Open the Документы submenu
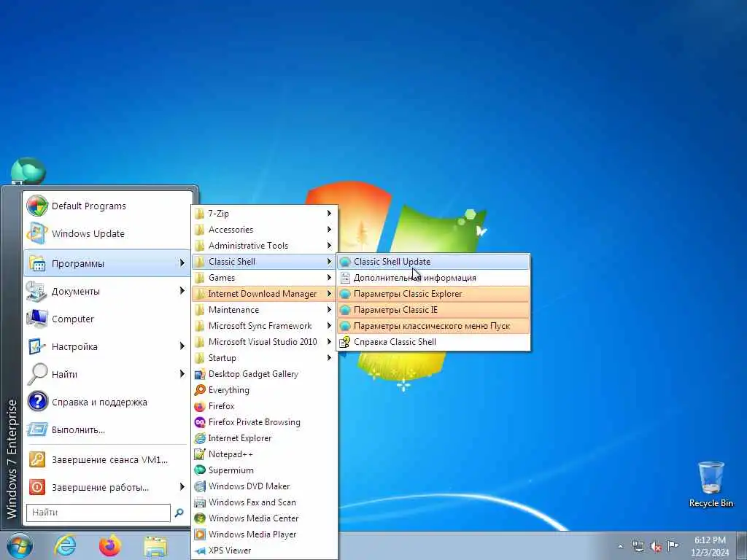Screen dimensions: 747x560 pos(108,291)
